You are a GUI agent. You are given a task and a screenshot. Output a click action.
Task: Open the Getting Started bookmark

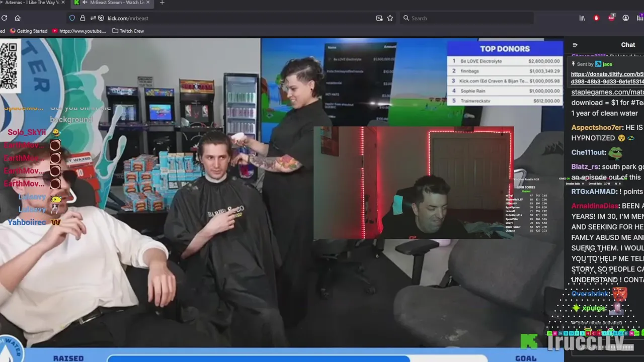coord(28,31)
